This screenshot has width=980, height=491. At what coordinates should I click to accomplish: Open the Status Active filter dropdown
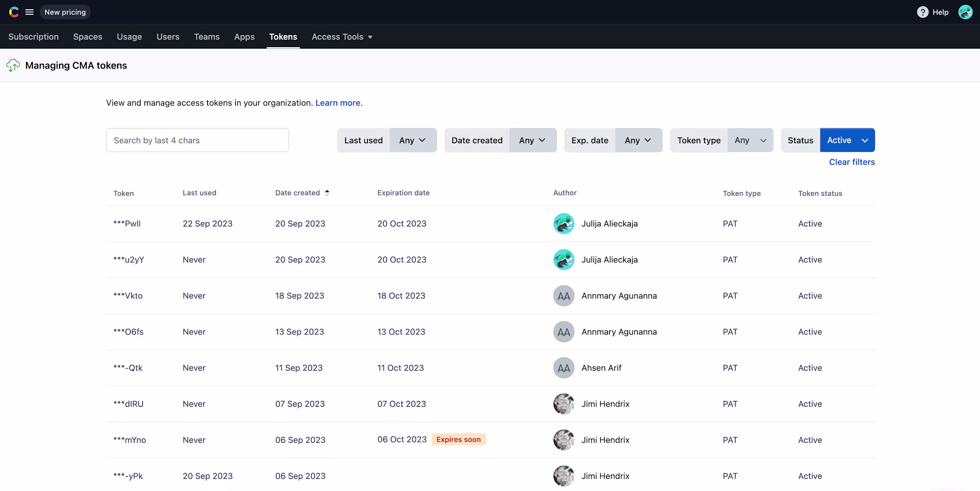point(847,140)
